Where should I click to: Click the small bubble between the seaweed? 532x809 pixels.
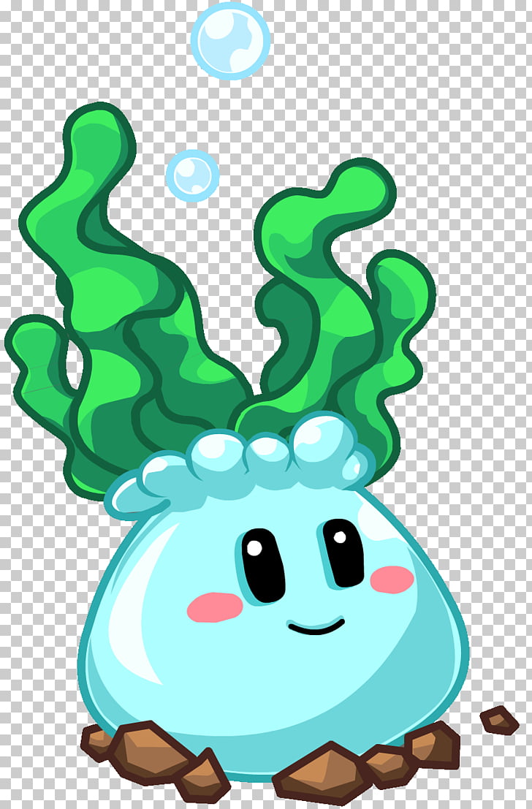pyautogui.click(x=192, y=175)
